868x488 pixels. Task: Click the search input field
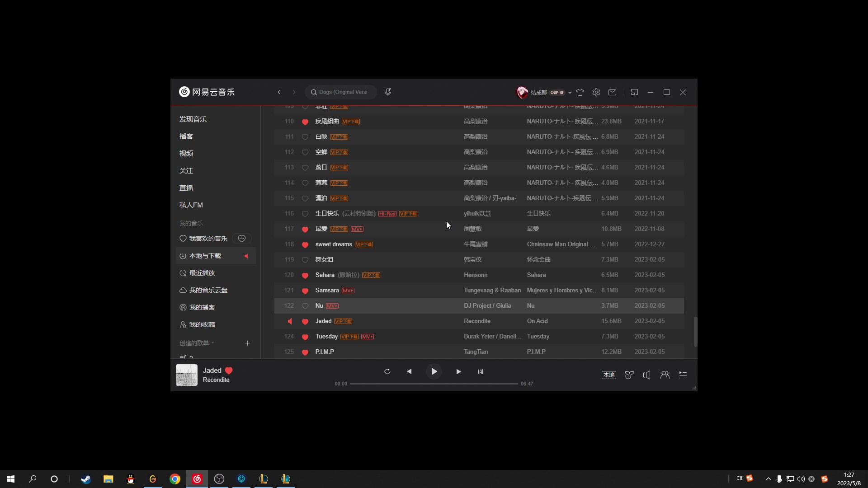pos(344,92)
